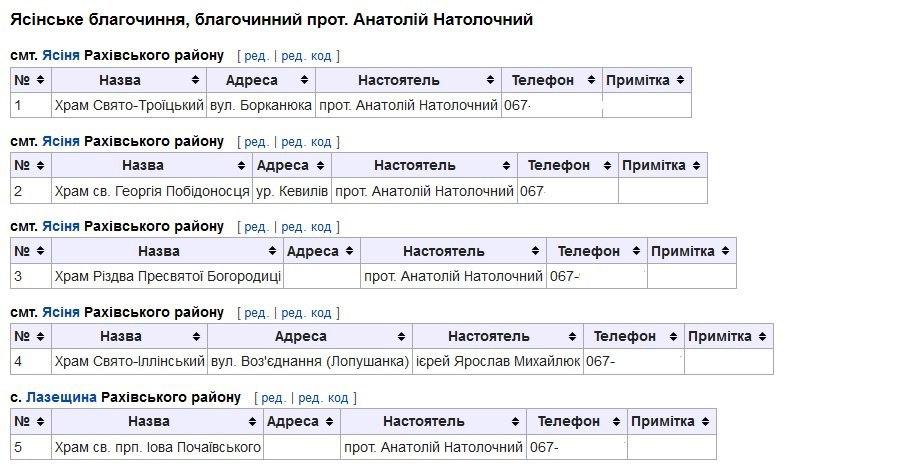Sort by Телефон in the Свято-Троїцький table
Screen dimensions: 910x470
click(x=551, y=80)
